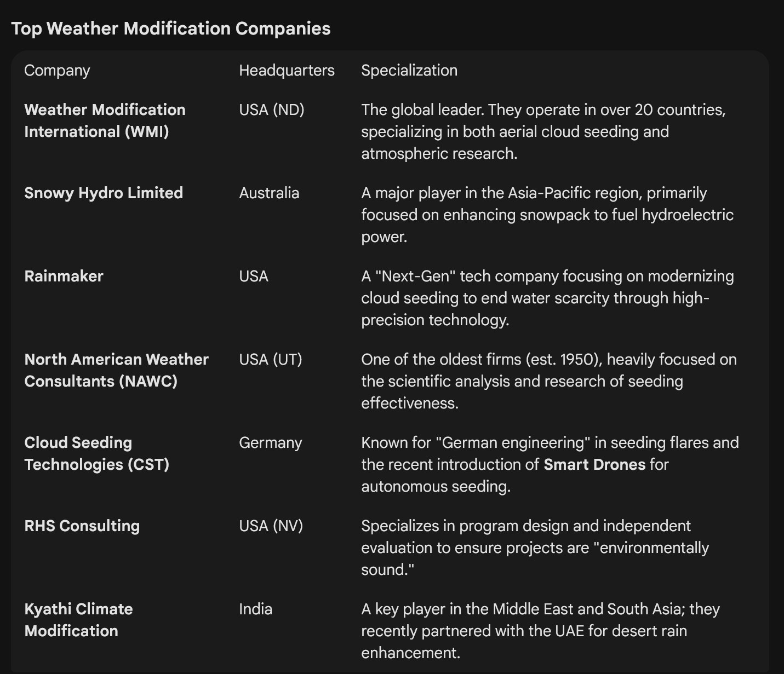This screenshot has width=784, height=674.
Task: Select the "USA (UT)" headquarters cell
Action: pyautogui.click(x=271, y=359)
